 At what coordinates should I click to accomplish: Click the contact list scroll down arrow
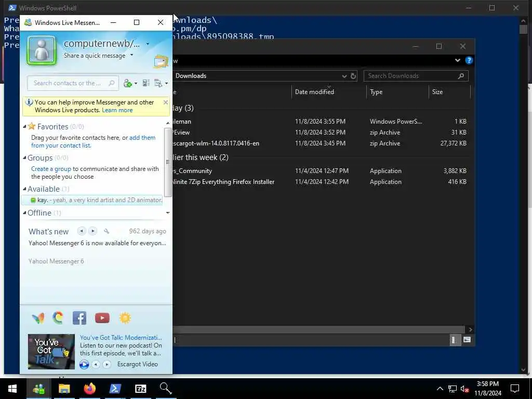coord(168,212)
